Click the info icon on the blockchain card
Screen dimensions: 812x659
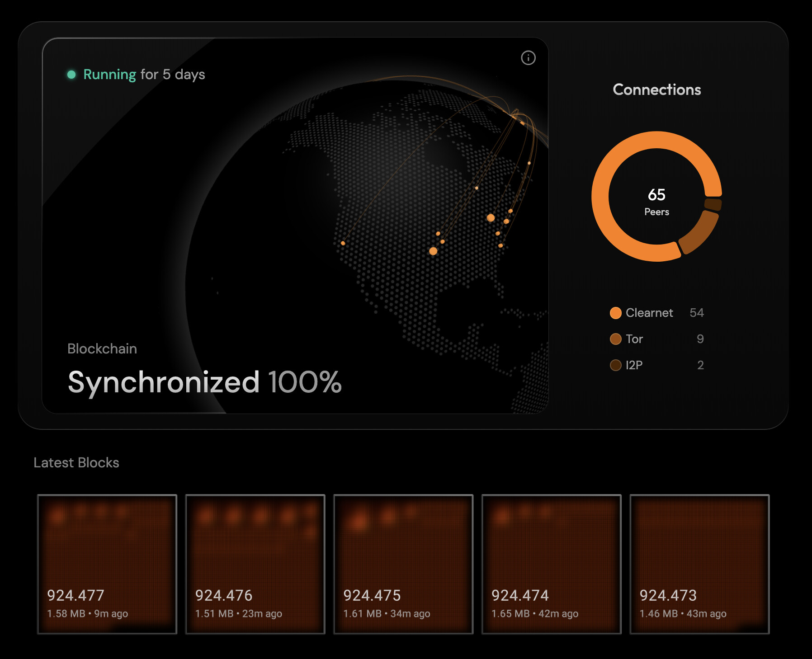[x=528, y=58]
